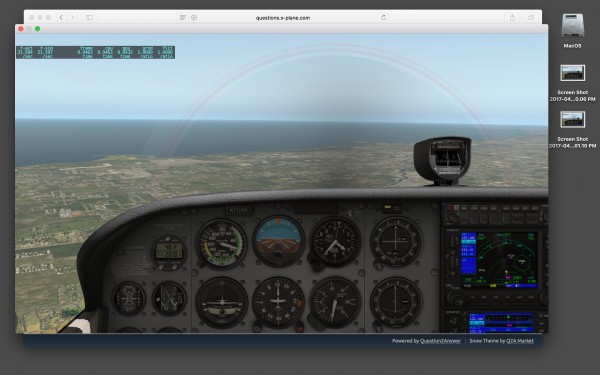Image resolution: width=600 pixels, height=375 pixels.
Task: Toggle the Safari sidebar button
Action: click(x=89, y=18)
